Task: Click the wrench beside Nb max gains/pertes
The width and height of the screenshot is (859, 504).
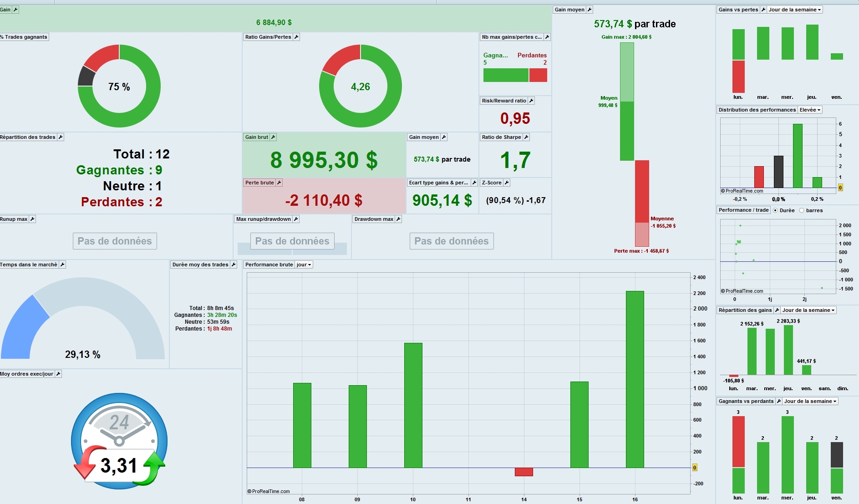Action: [547, 37]
